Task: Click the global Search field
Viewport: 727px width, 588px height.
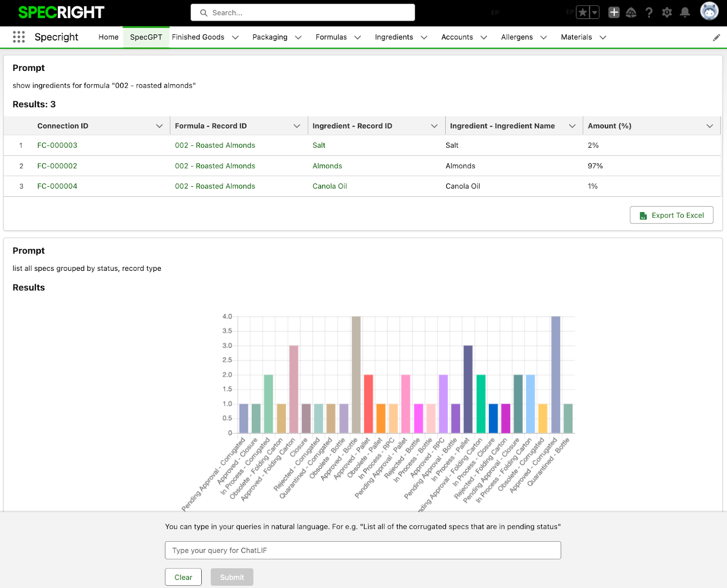Action: [x=303, y=13]
